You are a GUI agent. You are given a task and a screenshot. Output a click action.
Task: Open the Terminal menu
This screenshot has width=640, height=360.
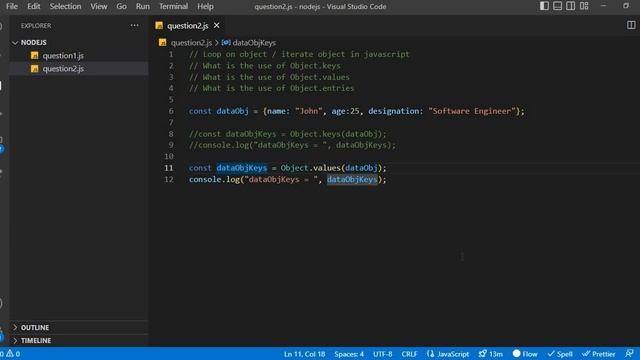pos(173,6)
